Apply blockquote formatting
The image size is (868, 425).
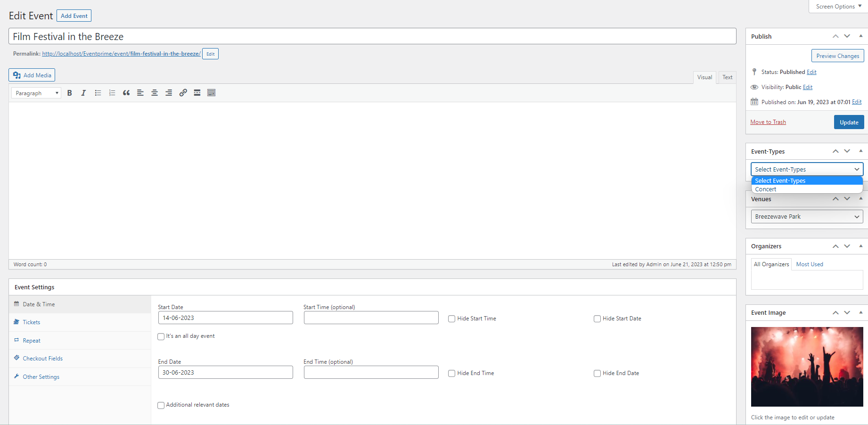coord(126,93)
